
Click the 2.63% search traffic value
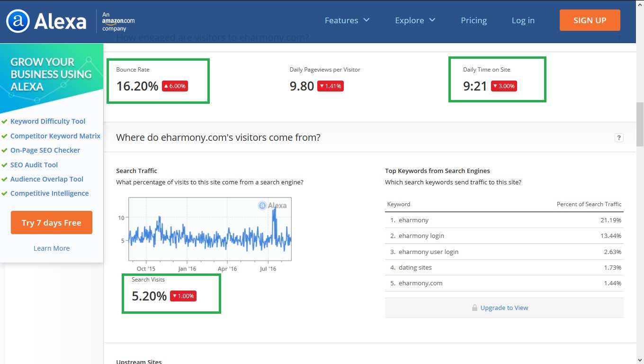click(613, 252)
